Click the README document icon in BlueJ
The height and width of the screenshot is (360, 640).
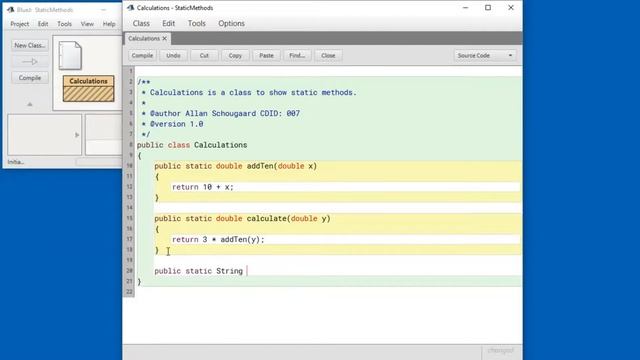[70, 56]
